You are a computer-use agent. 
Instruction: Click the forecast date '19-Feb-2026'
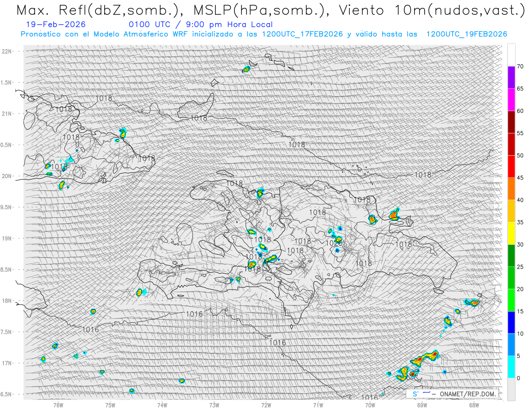click(56, 24)
